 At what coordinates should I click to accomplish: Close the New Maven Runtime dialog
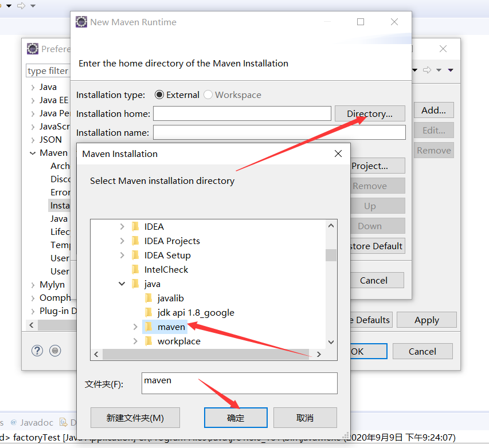(x=394, y=22)
